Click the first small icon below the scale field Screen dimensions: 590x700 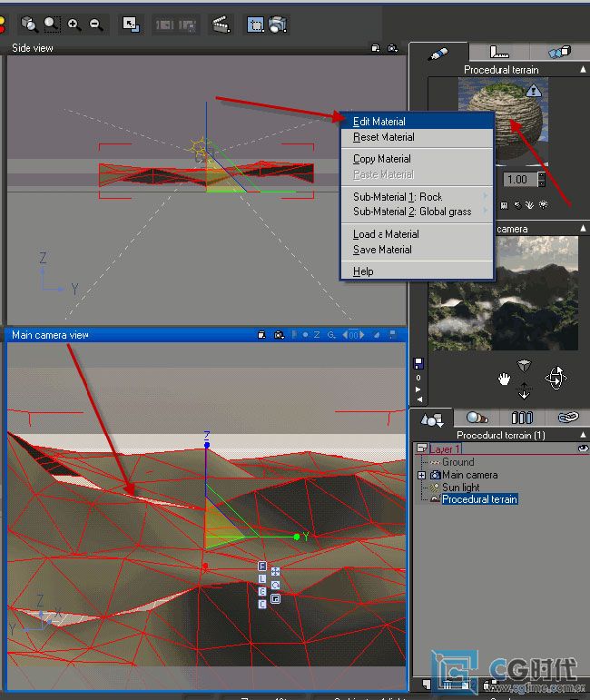pos(505,205)
